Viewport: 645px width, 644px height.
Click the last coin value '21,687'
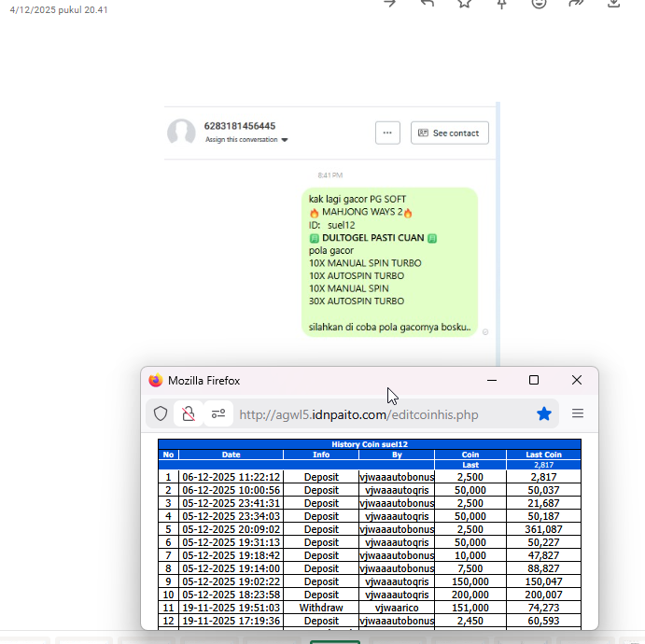click(543, 503)
